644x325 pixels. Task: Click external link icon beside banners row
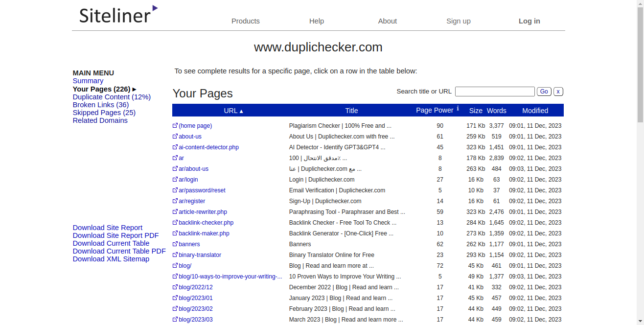(x=175, y=244)
